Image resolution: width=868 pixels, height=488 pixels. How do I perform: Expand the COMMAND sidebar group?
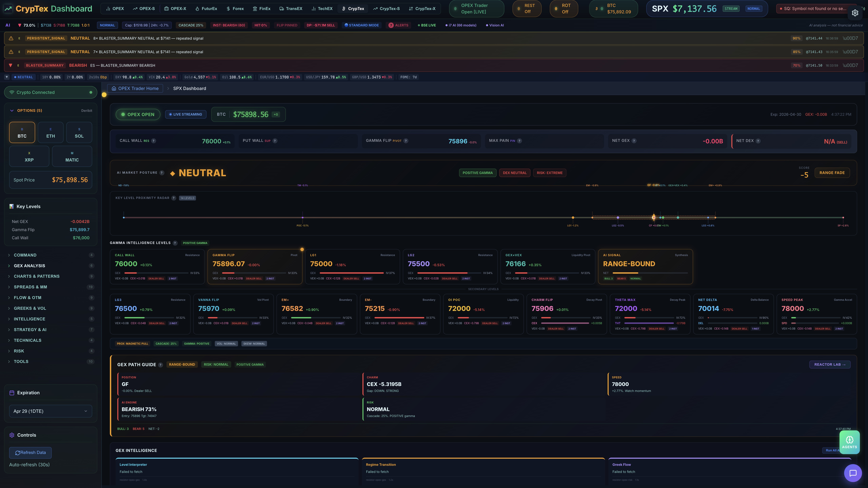point(51,255)
